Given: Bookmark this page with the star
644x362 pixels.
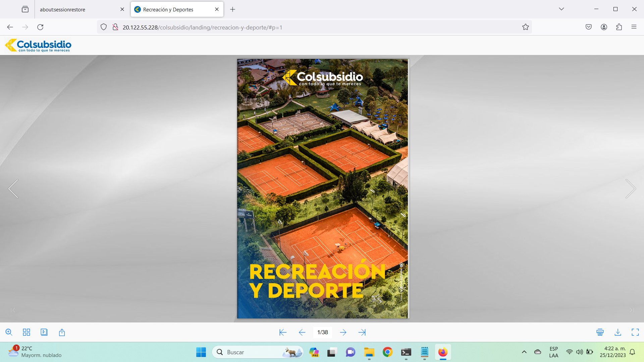Looking at the screenshot, I should (525, 27).
